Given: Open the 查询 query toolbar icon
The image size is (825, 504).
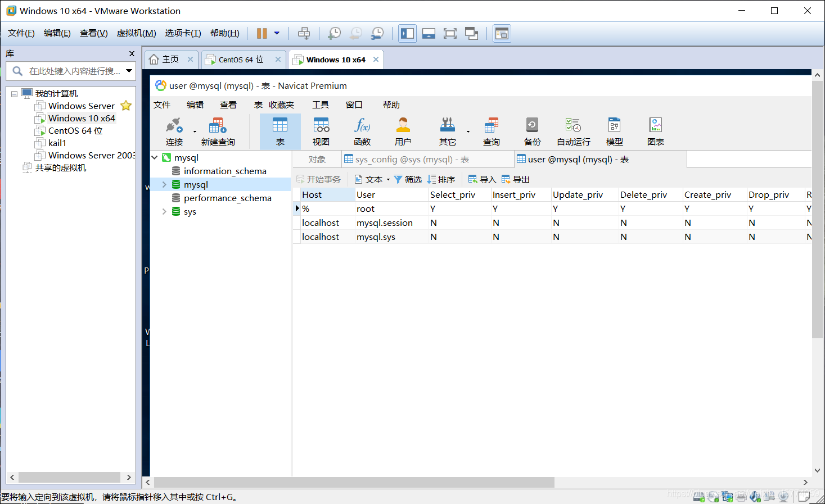Looking at the screenshot, I should click(492, 125).
